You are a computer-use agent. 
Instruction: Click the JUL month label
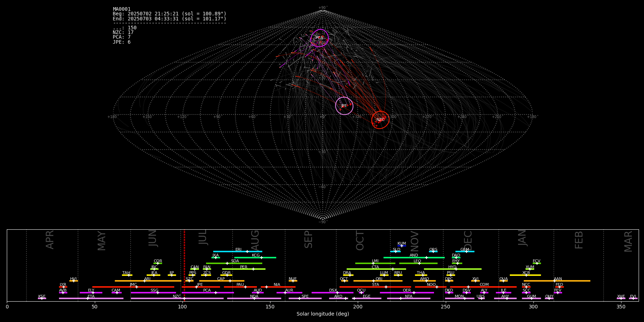click(203, 237)
